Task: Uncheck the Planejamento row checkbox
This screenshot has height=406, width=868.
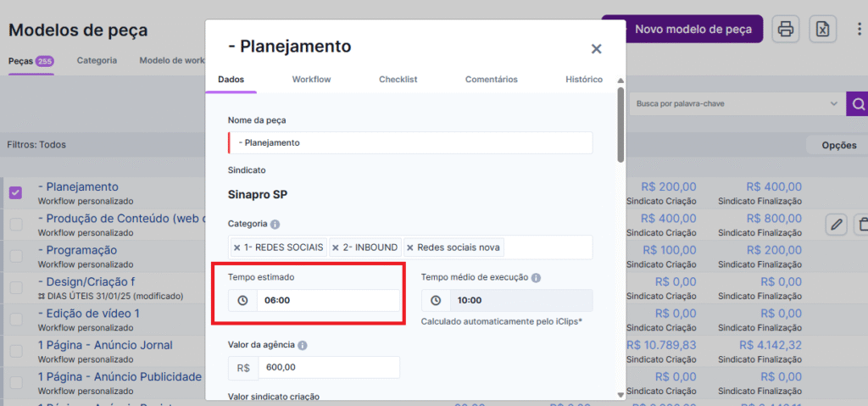Action: pos(16,193)
